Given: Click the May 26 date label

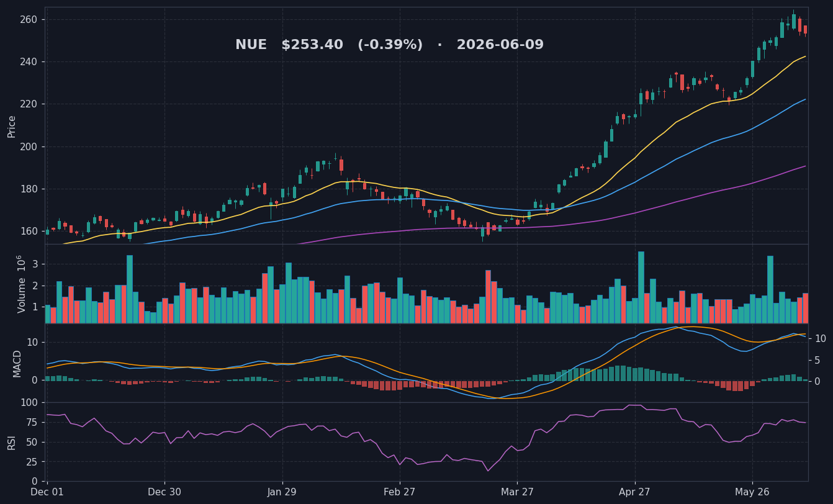Looking at the screenshot, I should coord(752,492).
